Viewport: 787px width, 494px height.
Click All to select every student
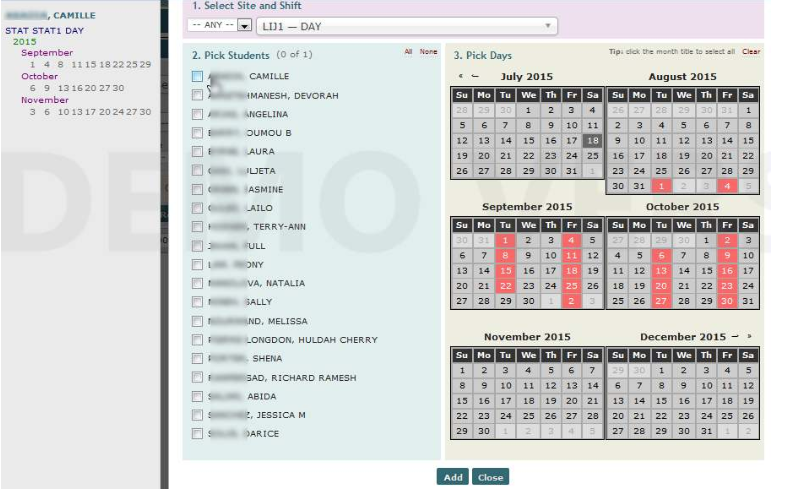point(408,52)
